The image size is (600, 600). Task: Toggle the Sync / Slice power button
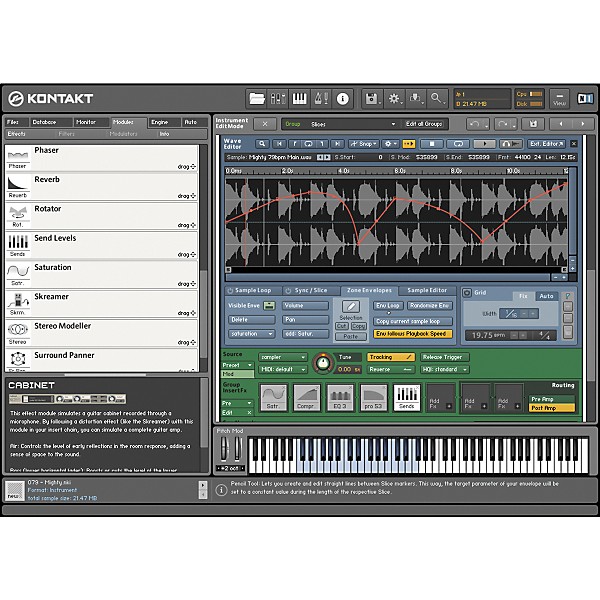tap(288, 291)
